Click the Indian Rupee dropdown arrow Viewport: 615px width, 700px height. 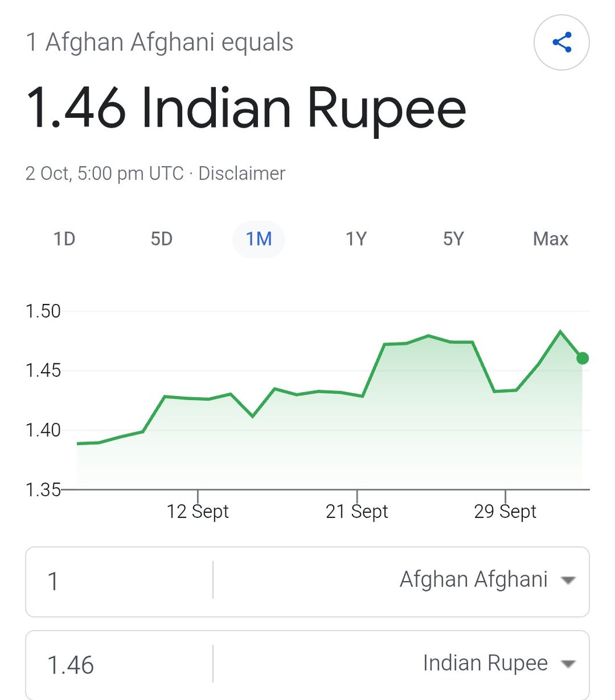567,664
